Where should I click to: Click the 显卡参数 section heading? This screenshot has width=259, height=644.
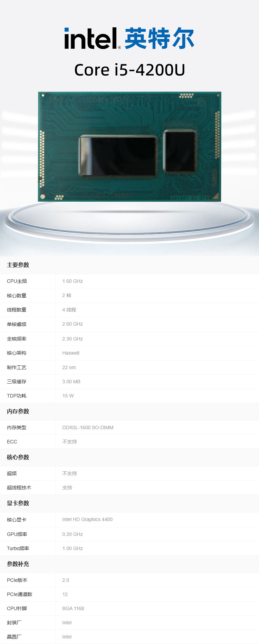tap(18, 503)
